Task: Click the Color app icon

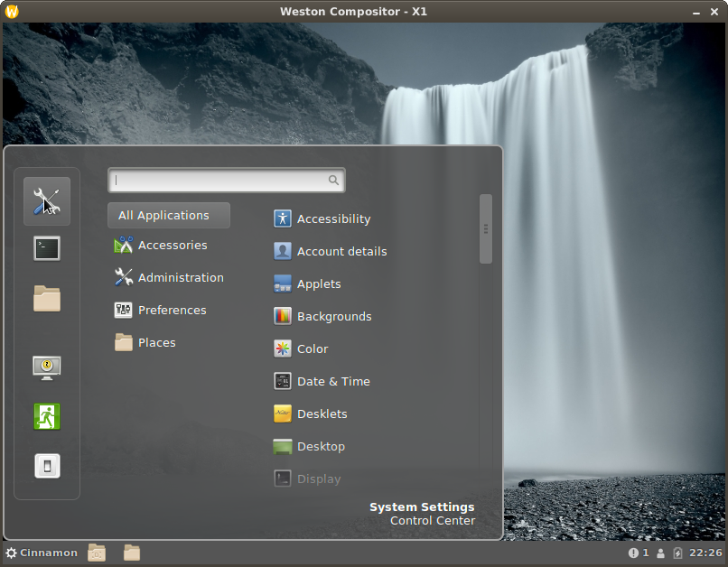Action: [283, 349]
